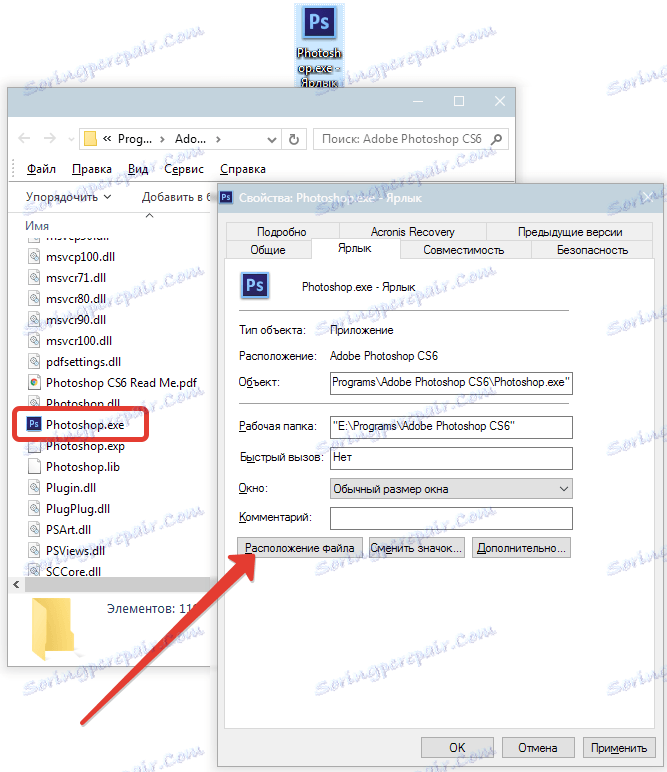
Task: Expand the Prog... breadcrumb chevron
Action: click(162, 139)
